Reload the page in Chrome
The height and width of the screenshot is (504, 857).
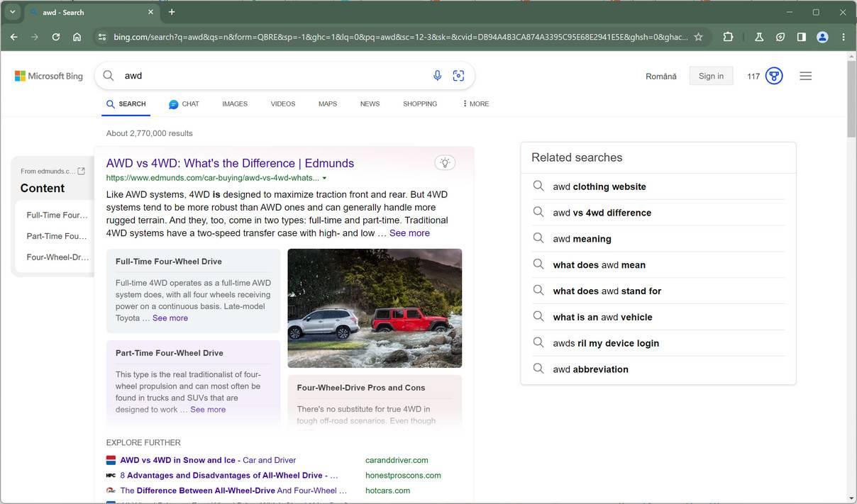pyautogui.click(x=55, y=37)
